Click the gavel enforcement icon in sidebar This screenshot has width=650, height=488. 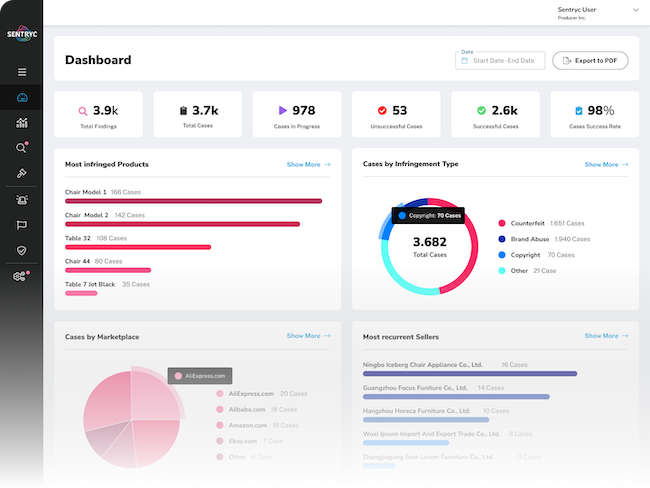coord(22,173)
